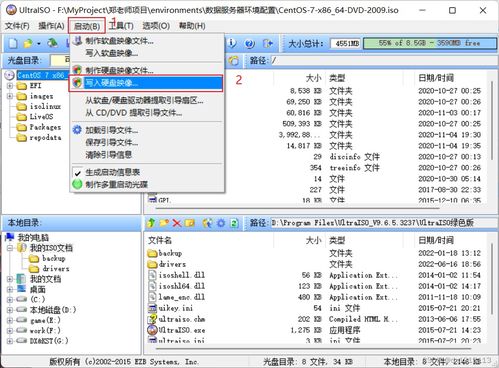499x368 pixels.
Task: Click the local 路径 path field
Action: click(383, 223)
